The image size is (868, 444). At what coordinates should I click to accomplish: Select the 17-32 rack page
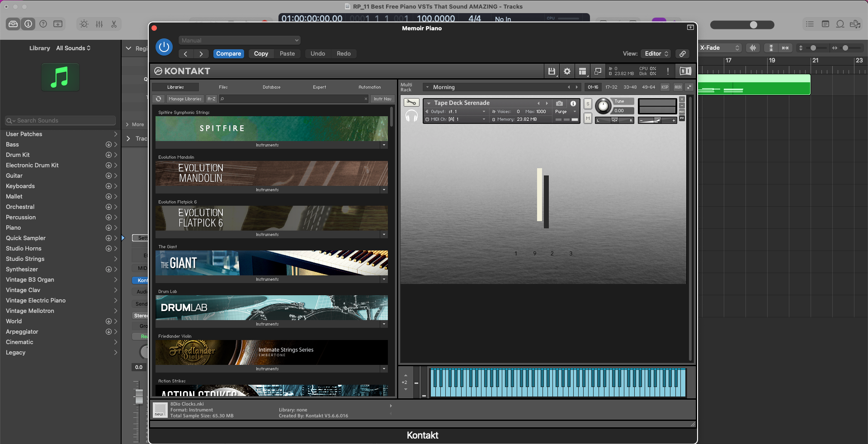click(611, 87)
